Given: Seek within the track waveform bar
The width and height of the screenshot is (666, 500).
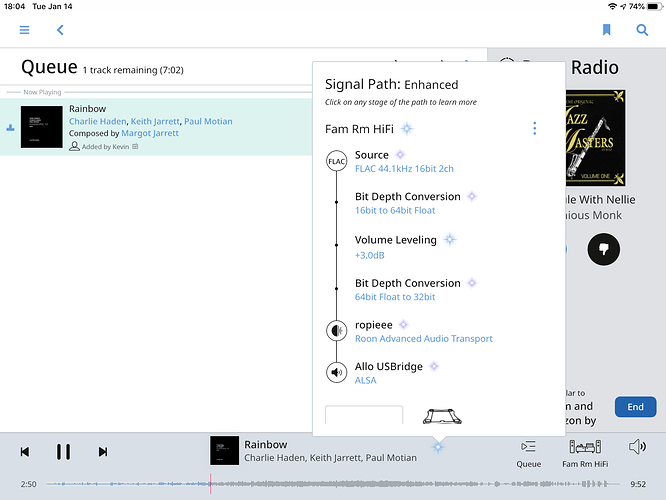Looking at the screenshot, I should [333, 484].
